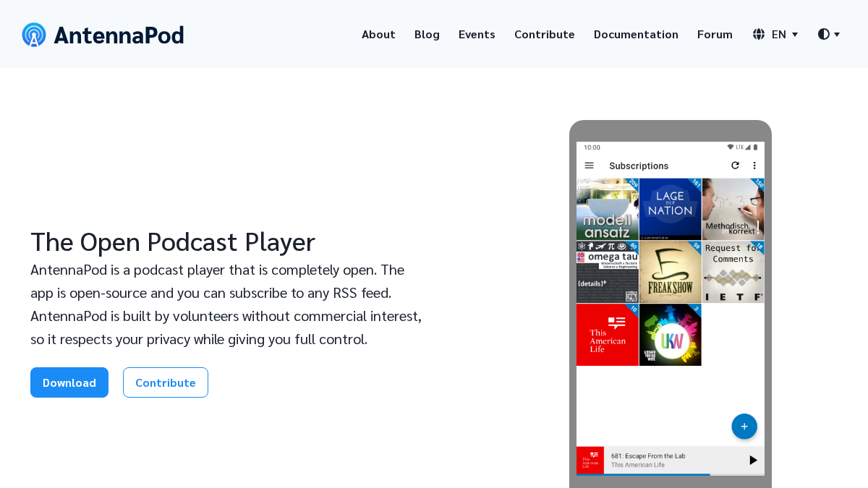
Task: Click the 10:00 clock in phone status bar
Action: pyautogui.click(x=592, y=147)
